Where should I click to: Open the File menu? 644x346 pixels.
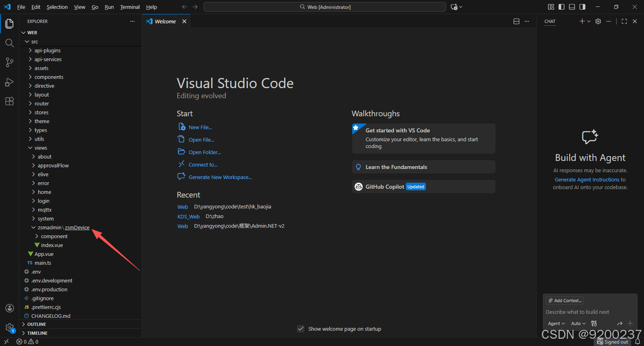(x=21, y=7)
